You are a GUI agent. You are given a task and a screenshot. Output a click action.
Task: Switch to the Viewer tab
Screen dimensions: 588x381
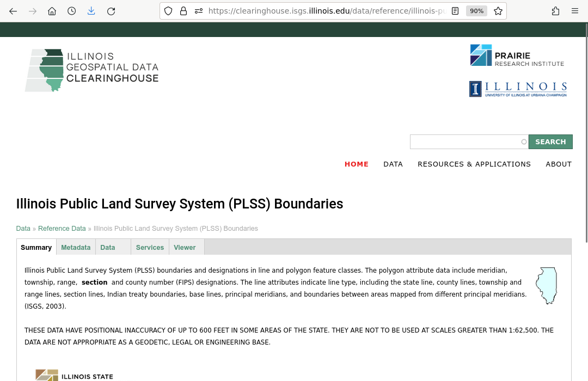(x=185, y=247)
